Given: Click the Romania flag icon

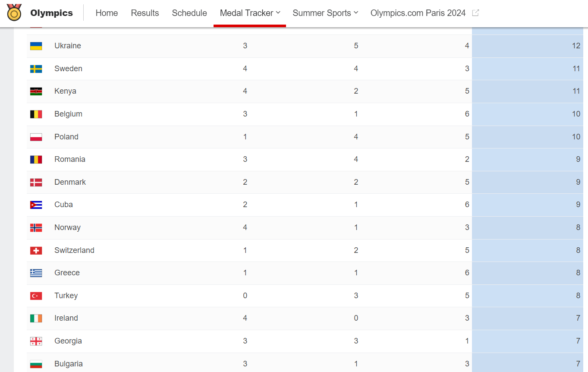Looking at the screenshot, I should 36,159.
